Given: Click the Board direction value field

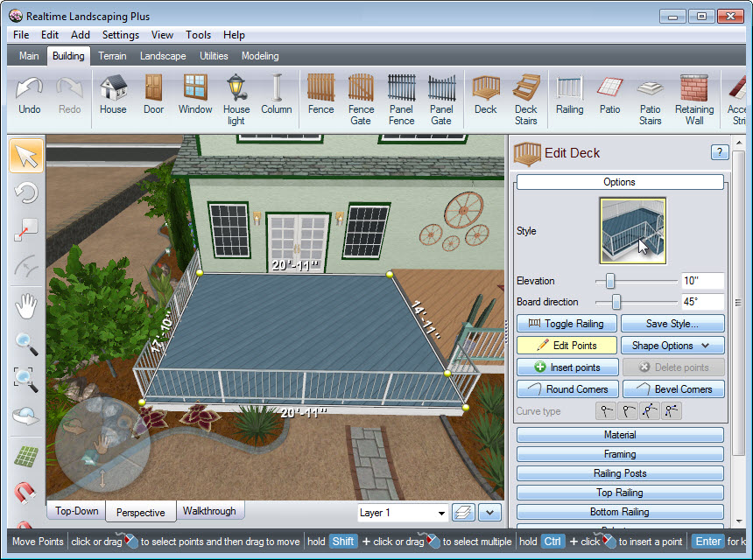Looking at the screenshot, I should tap(702, 302).
